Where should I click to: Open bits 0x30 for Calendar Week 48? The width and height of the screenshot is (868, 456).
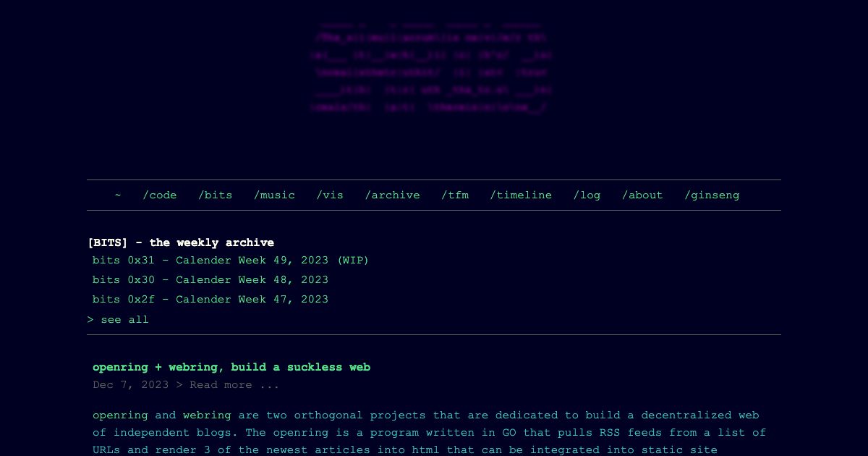pyautogui.click(x=210, y=279)
